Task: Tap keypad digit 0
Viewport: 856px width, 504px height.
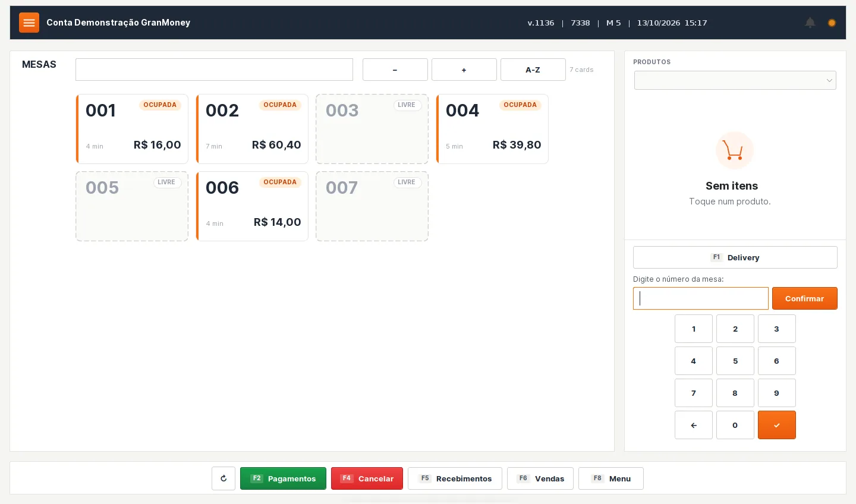Action: (735, 425)
